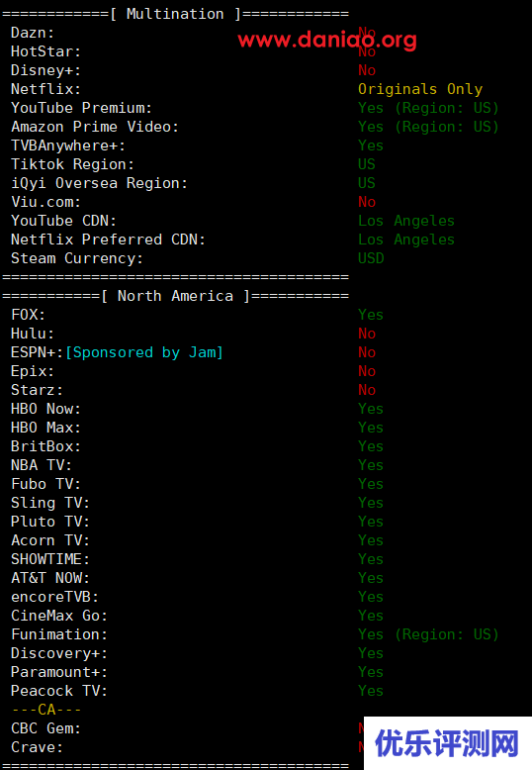This screenshot has height=770, width=532.
Task: Click the Funimation Yes (Region: US) result
Action: pyautogui.click(x=428, y=634)
